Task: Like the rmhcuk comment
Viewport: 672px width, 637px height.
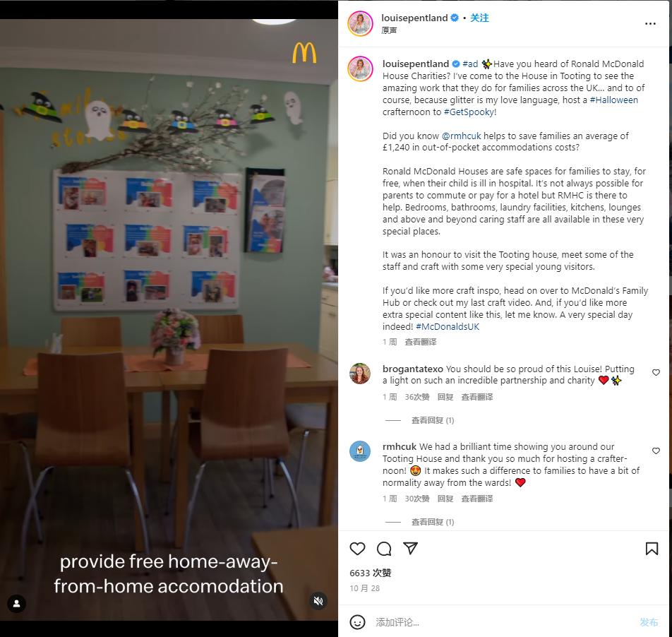Action: click(656, 451)
